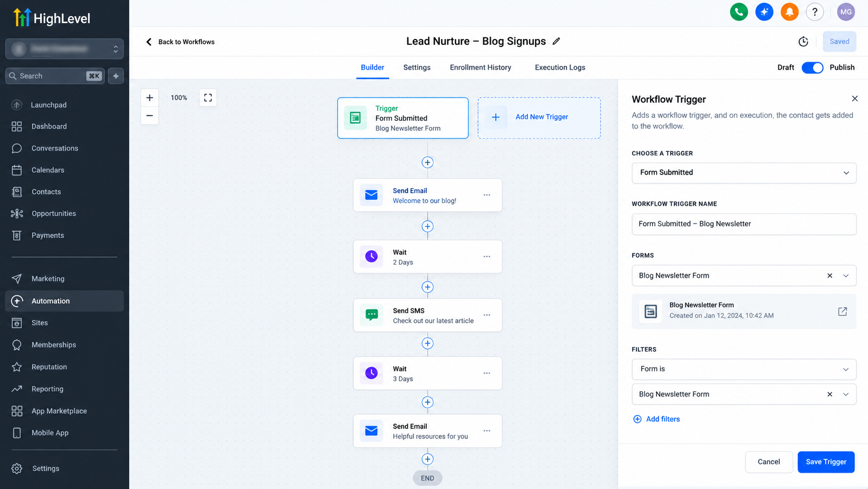Select the Builder tab
868x489 pixels.
pyautogui.click(x=372, y=68)
